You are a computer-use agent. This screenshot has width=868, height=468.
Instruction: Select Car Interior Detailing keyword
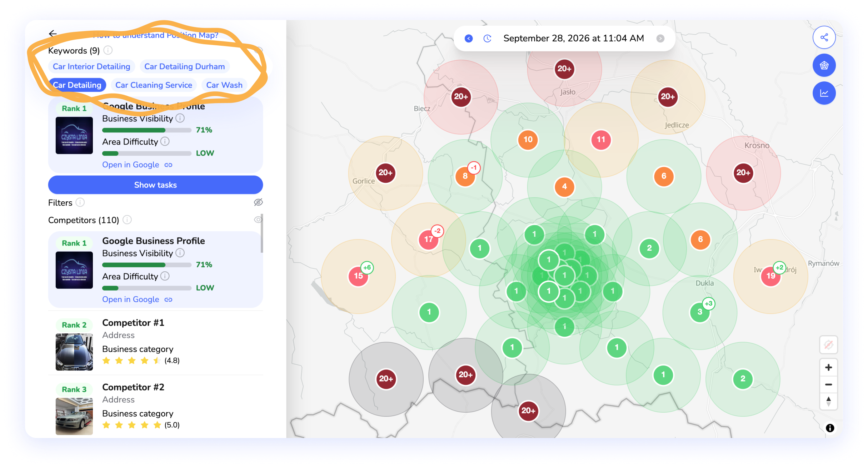[x=91, y=66]
